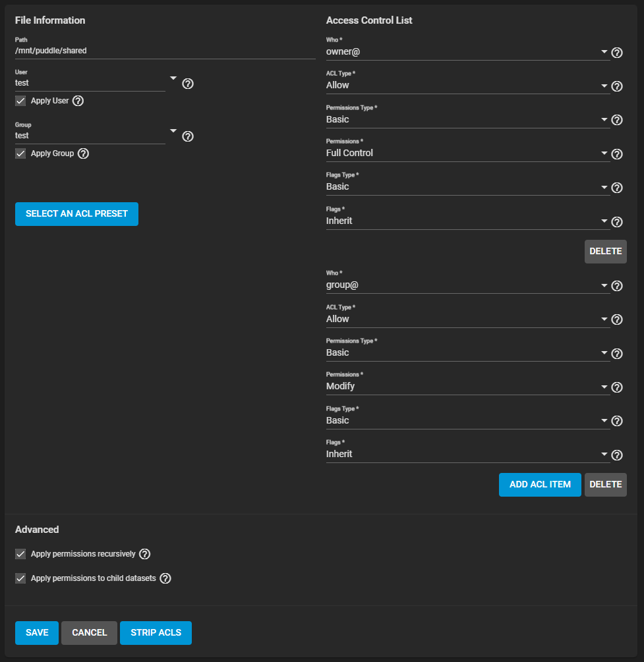Add a new ACL item
Viewport: 644px width, 662px height.
(540, 485)
